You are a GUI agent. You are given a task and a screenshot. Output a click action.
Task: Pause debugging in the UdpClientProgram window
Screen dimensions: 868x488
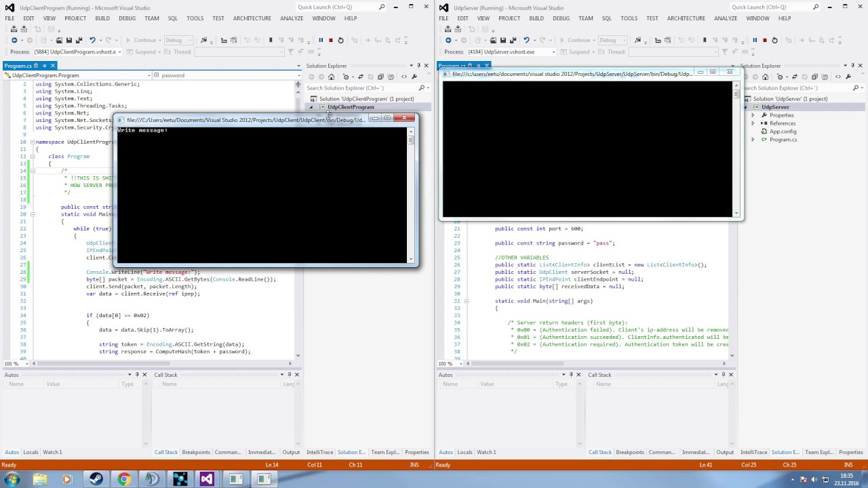pyautogui.click(x=321, y=40)
